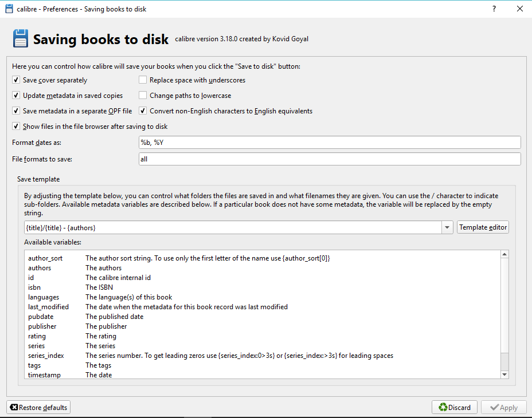532x418 pixels.
Task: Select the isbn variable name
Action: [x=34, y=287]
